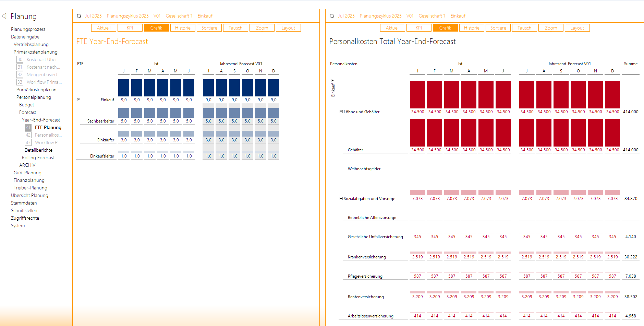Image resolution: width=644 pixels, height=326 pixels.
Task: Switch the FTE panel to the KPI view
Action: pyautogui.click(x=130, y=28)
